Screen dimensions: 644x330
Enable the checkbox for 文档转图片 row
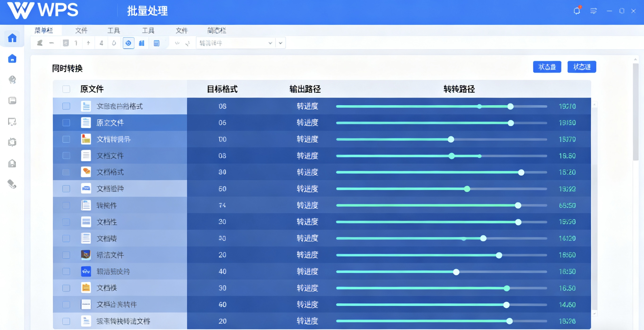click(66, 139)
